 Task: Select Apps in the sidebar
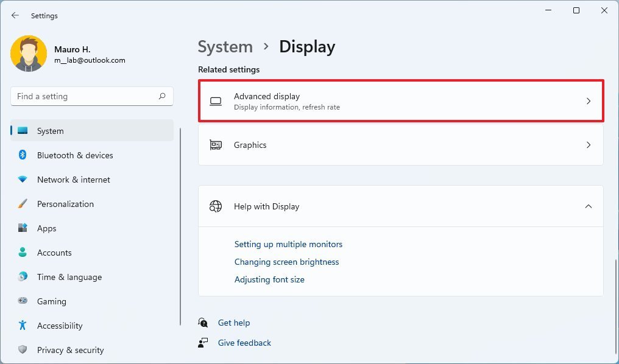point(46,228)
